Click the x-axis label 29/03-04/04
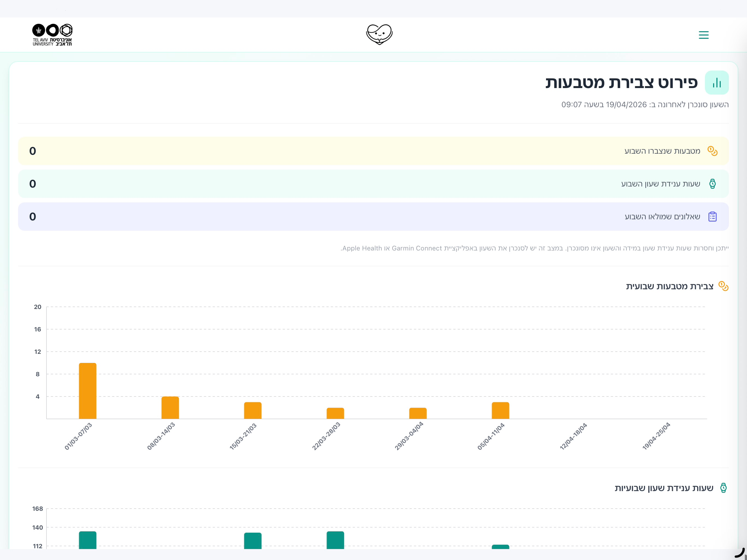Image resolution: width=747 pixels, height=560 pixels. [408, 436]
